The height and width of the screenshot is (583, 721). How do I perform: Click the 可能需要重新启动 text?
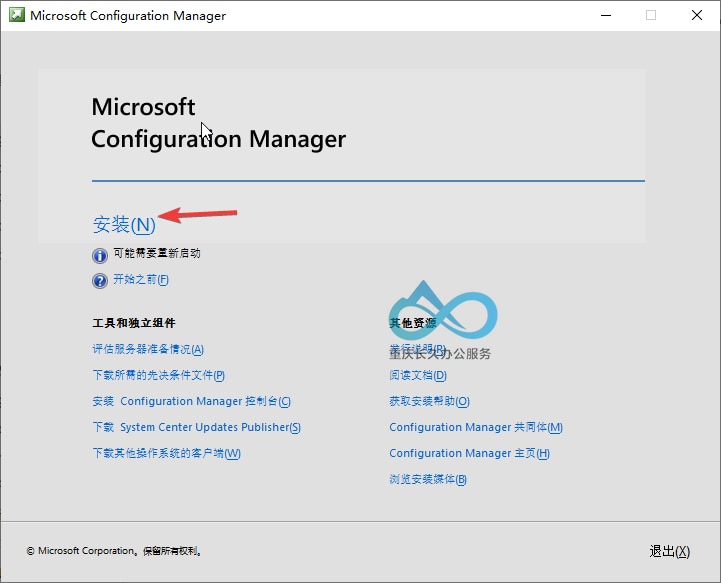(157, 253)
